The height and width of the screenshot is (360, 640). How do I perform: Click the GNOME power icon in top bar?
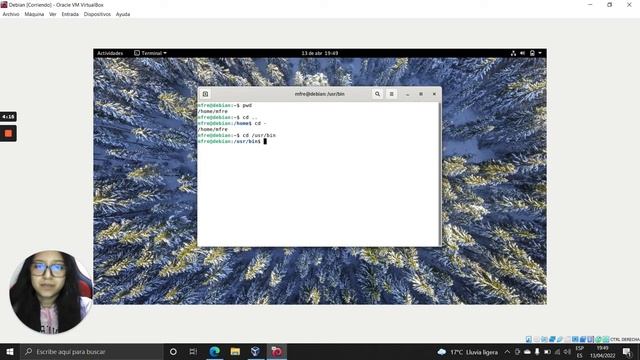532,53
